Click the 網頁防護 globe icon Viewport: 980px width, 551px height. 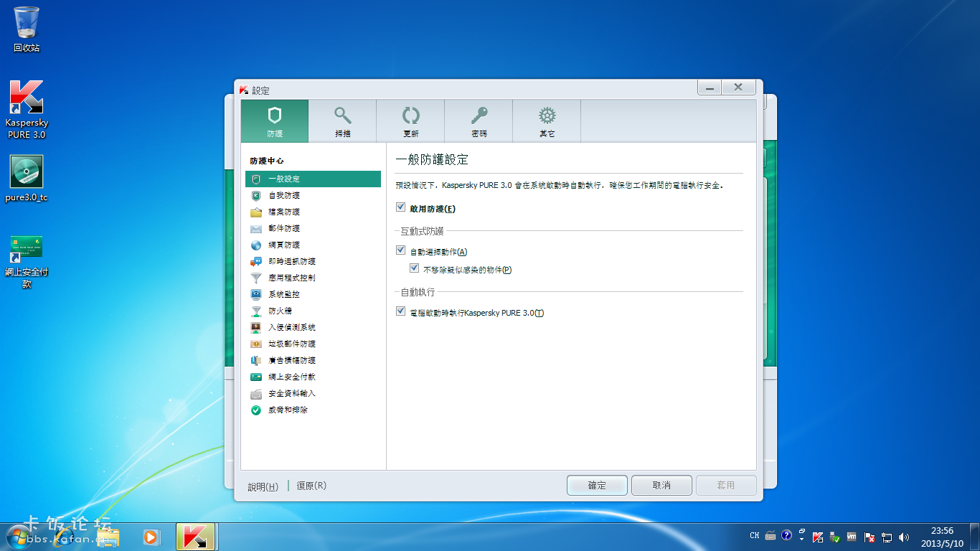[256, 245]
